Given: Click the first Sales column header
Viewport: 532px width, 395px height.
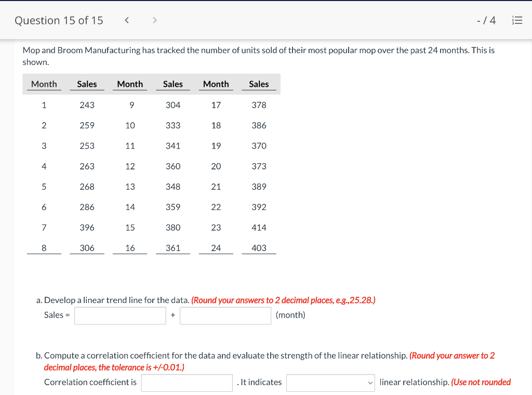Looking at the screenshot, I should pyautogui.click(x=87, y=84).
